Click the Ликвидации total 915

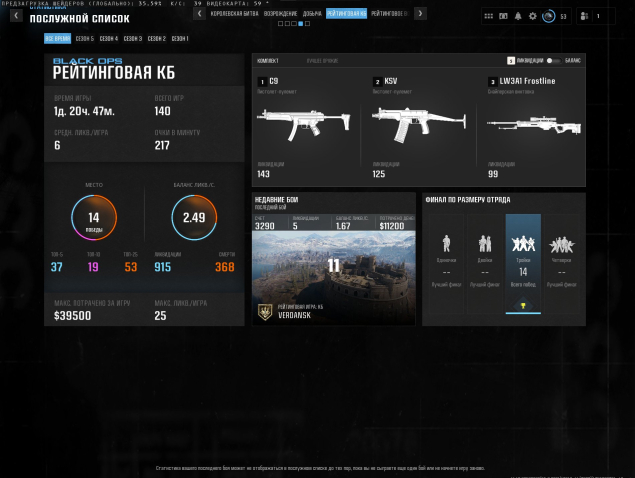click(163, 267)
